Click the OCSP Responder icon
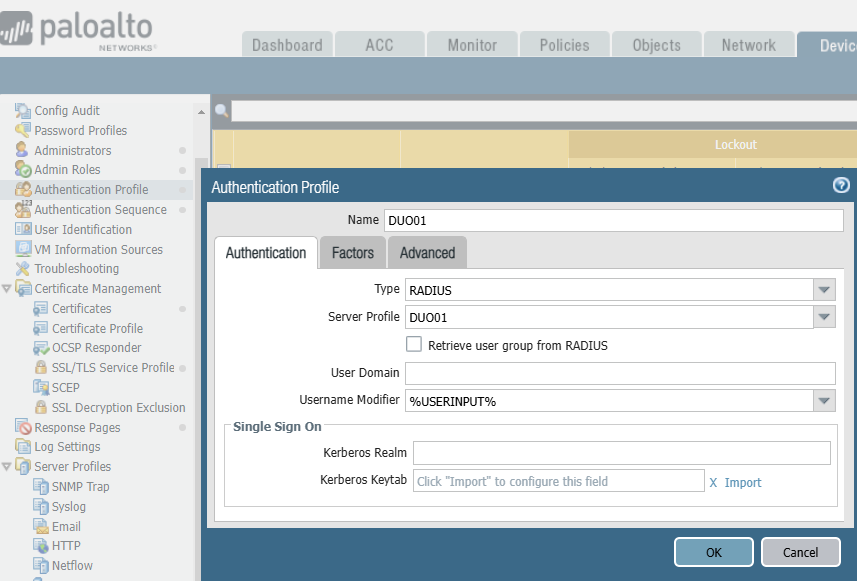Viewport: 857px width, 581px height. click(40, 348)
